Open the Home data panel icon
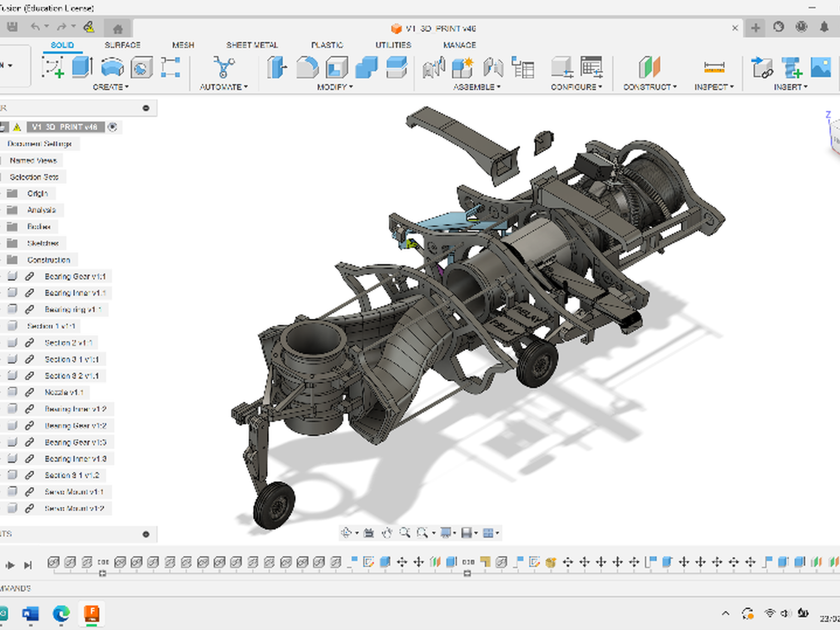Viewport: 840px width, 630px height. tap(118, 28)
